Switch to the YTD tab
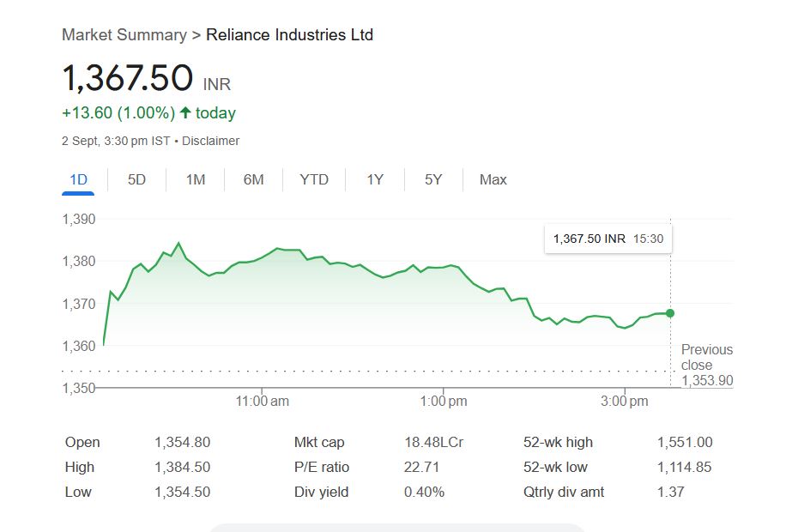The width and height of the screenshot is (786, 532). 314,179
